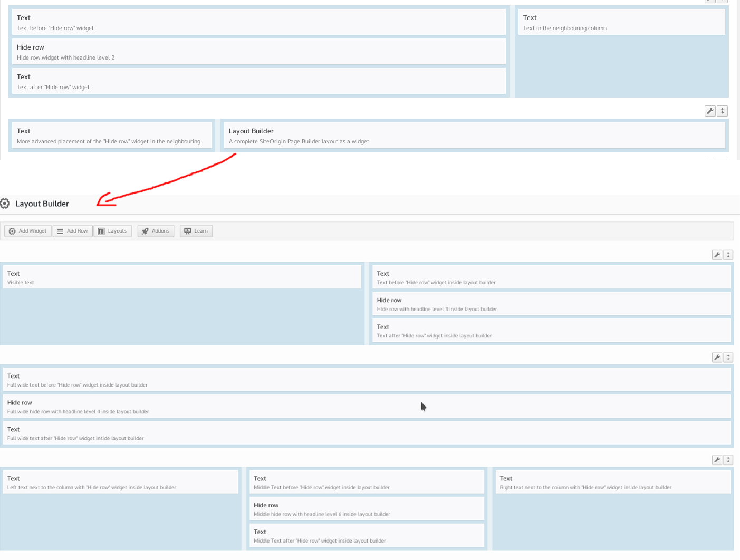The width and height of the screenshot is (740, 560).
Task: Grab move handle of the row holding the Layout Builder widget
Action: [x=723, y=111]
